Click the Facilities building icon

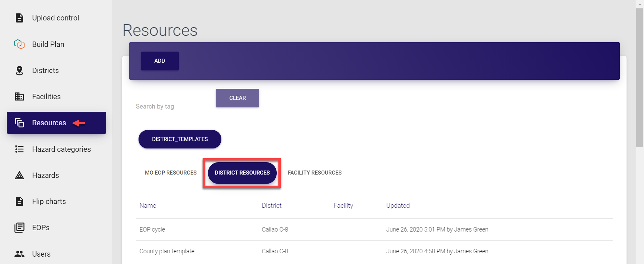point(19,96)
